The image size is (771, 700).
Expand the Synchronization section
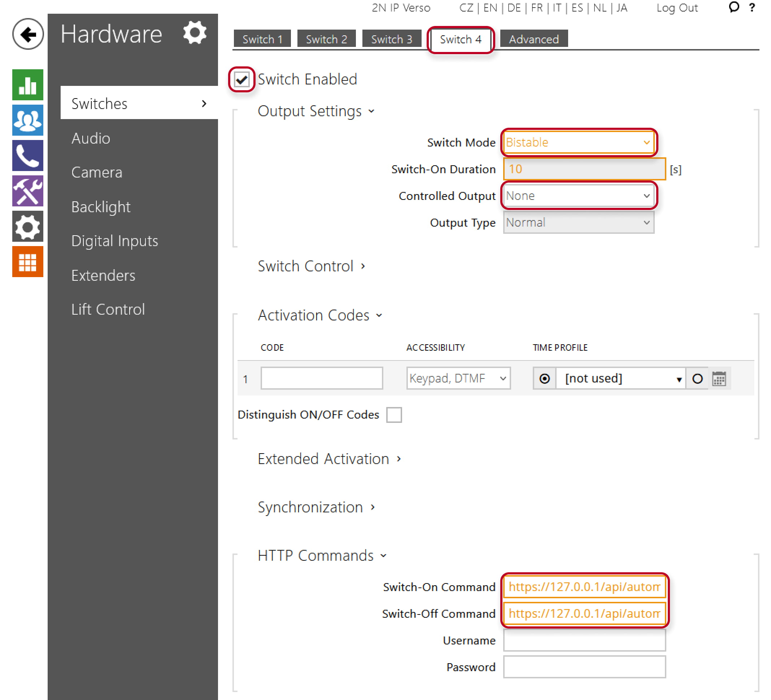tap(316, 507)
